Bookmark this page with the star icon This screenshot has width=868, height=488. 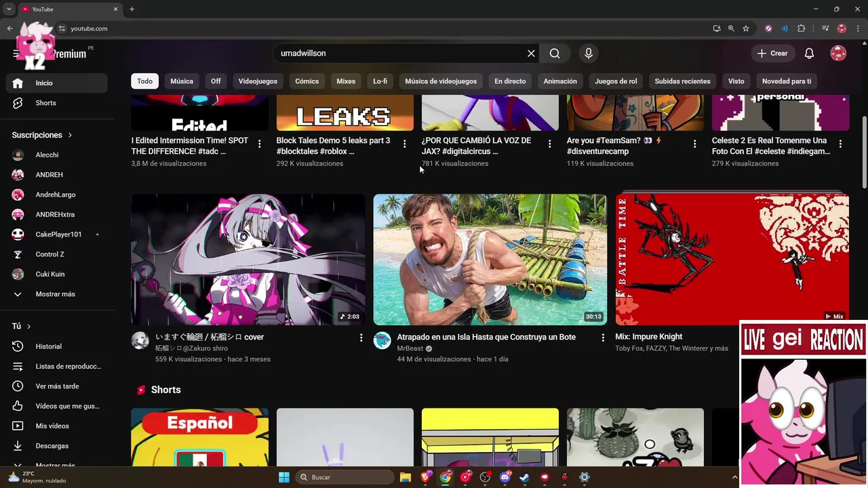pos(746,28)
